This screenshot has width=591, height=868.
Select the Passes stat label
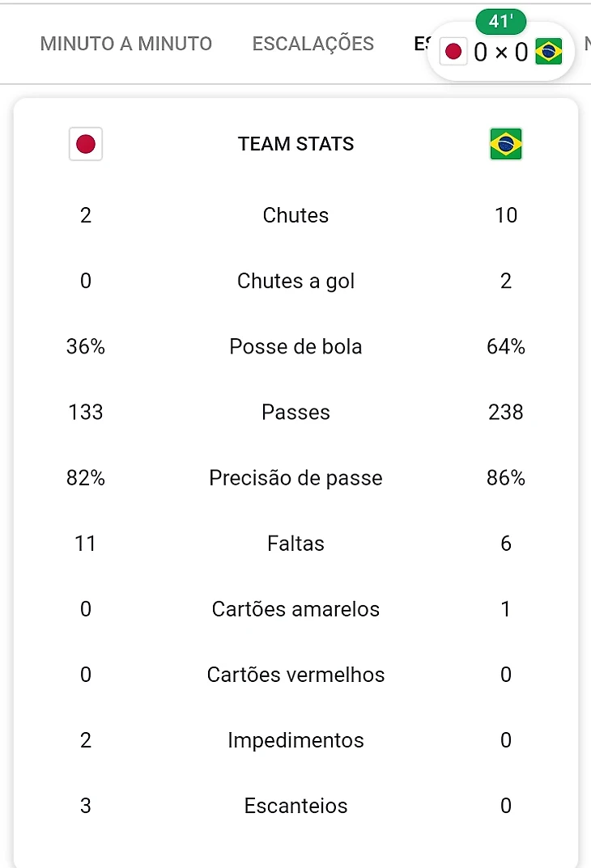click(296, 413)
